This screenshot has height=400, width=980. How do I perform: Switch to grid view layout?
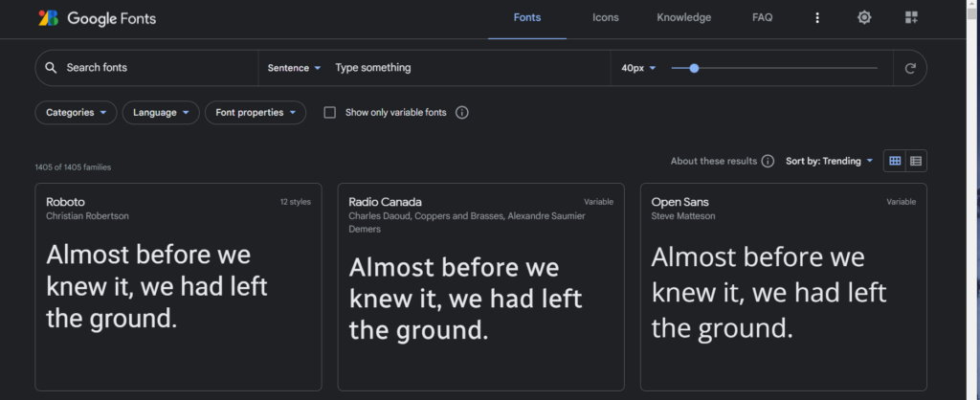point(895,162)
